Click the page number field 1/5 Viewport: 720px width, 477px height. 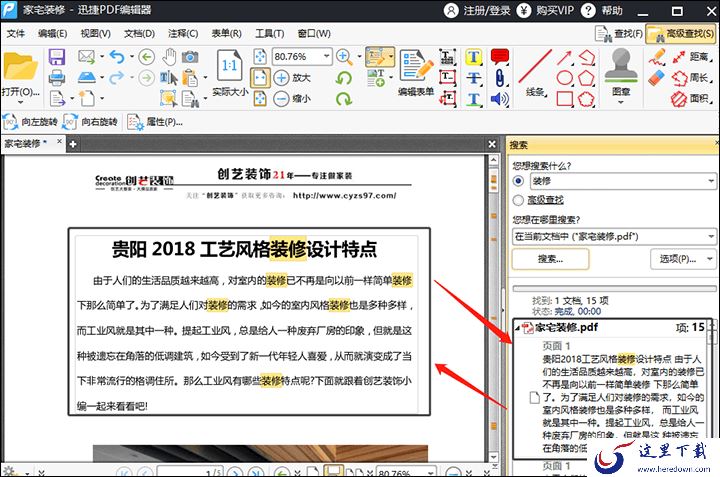point(190,472)
